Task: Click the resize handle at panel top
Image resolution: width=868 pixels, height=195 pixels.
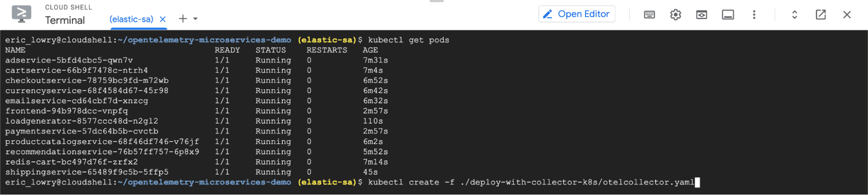Action: pyautogui.click(x=436, y=1)
